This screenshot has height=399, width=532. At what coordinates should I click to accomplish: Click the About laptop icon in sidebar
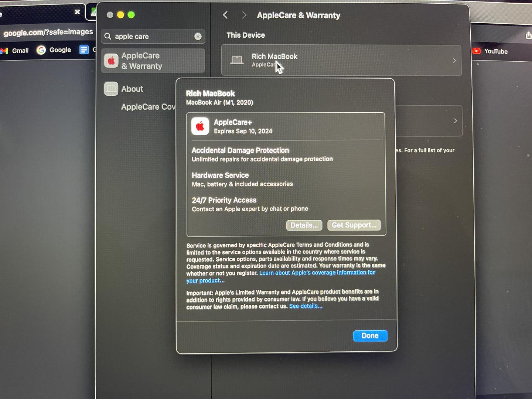coord(111,89)
